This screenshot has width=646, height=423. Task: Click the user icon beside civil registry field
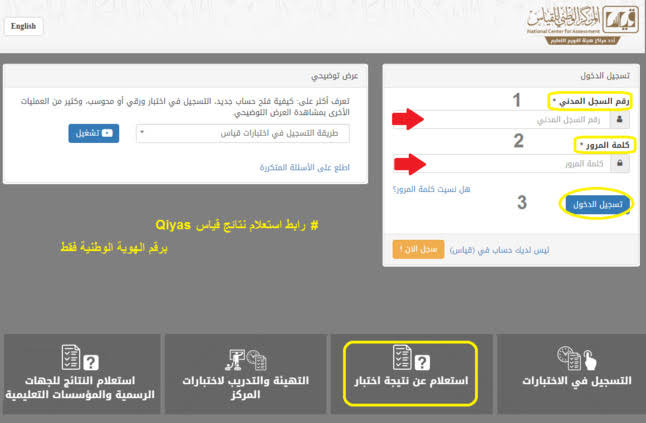click(x=620, y=120)
